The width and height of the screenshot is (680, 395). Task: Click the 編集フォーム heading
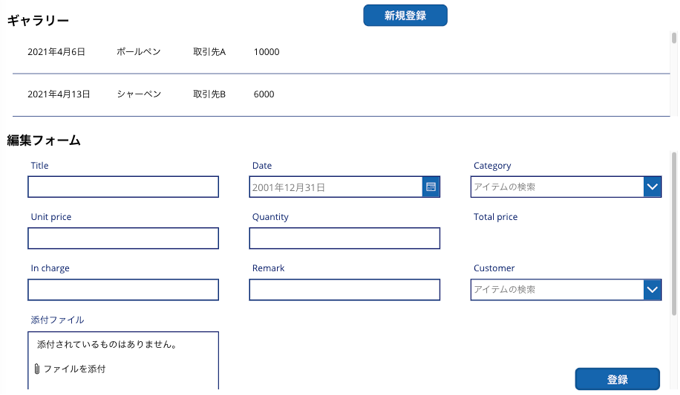pos(44,140)
